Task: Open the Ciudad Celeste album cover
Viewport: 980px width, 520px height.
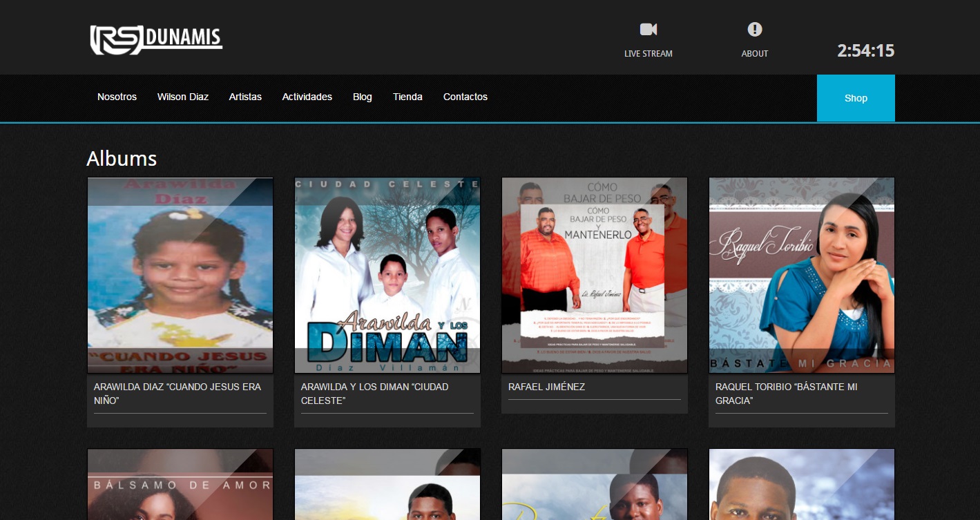Action: point(387,276)
